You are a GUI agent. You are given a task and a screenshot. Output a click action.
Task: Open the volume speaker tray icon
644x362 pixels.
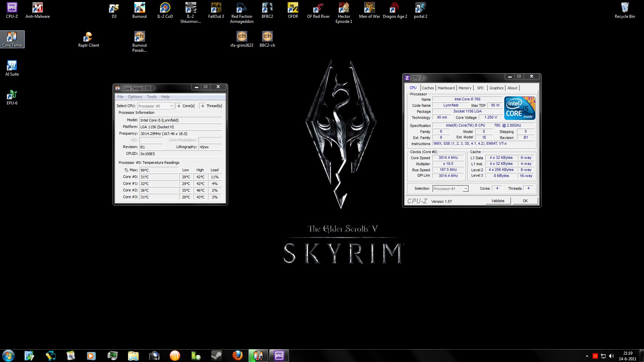(x=611, y=356)
